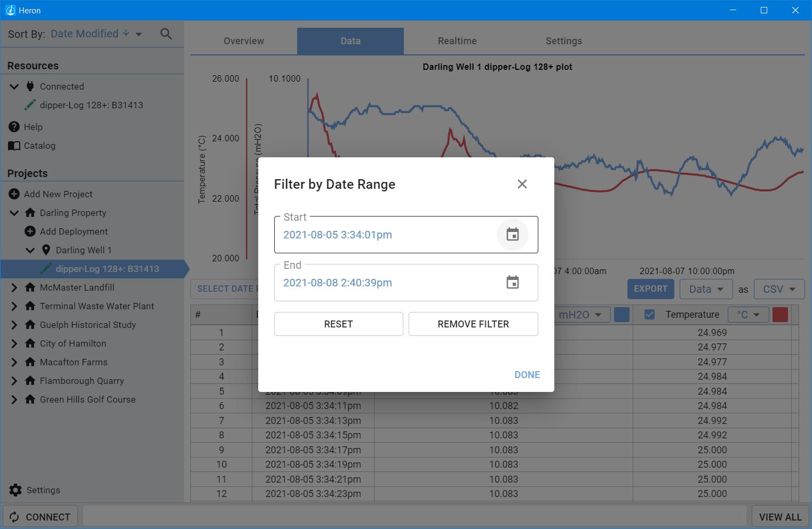The image size is (812, 529).
Task: Click the Catalog book icon
Action: (x=14, y=146)
